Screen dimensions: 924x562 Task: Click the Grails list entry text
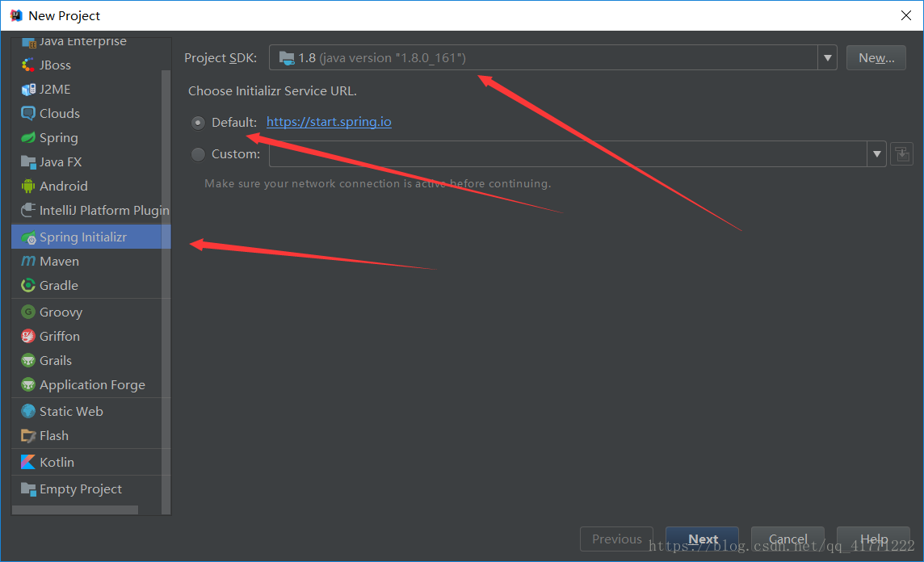click(x=56, y=360)
